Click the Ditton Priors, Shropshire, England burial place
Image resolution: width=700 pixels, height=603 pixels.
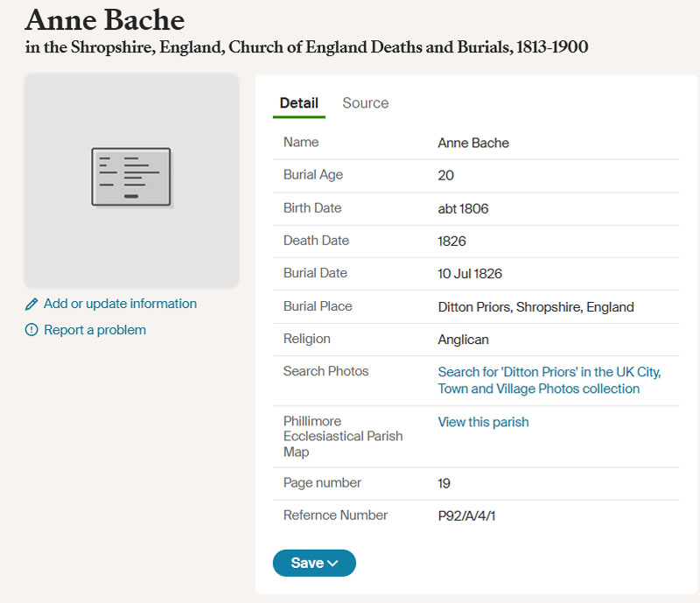coord(535,307)
